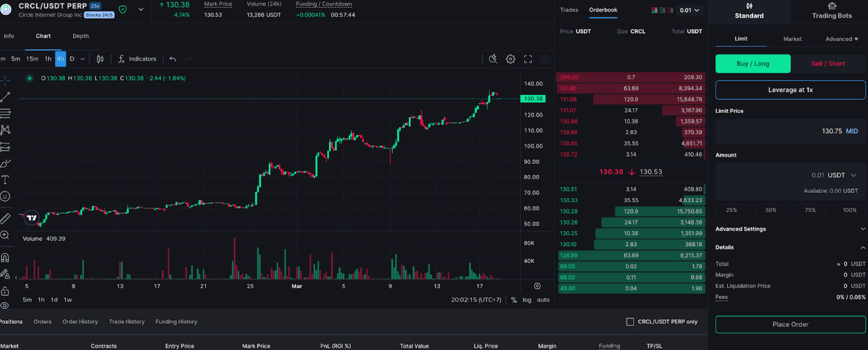Select the trend line drawing tool
The width and height of the screenshot is (868, 350).
[5, 97]
